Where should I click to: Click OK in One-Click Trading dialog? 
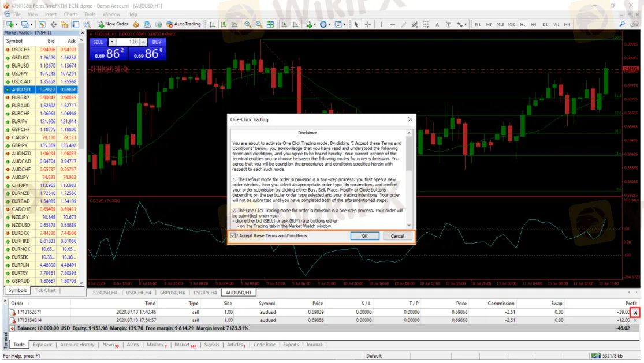(364, 236)
